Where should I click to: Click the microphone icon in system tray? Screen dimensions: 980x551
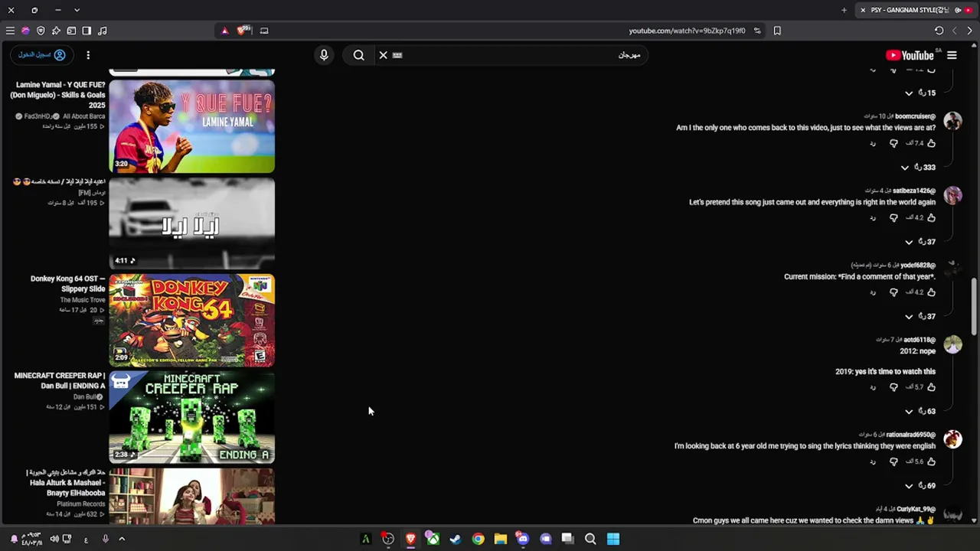pos(106,539)
